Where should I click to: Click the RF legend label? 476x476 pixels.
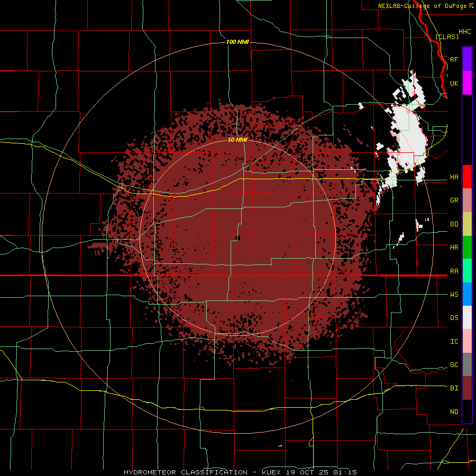[454, 59]
